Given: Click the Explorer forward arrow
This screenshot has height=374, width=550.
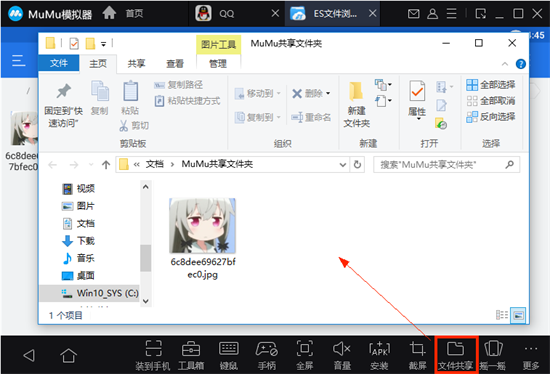Looking at the screenshot, I should point(73,165).
